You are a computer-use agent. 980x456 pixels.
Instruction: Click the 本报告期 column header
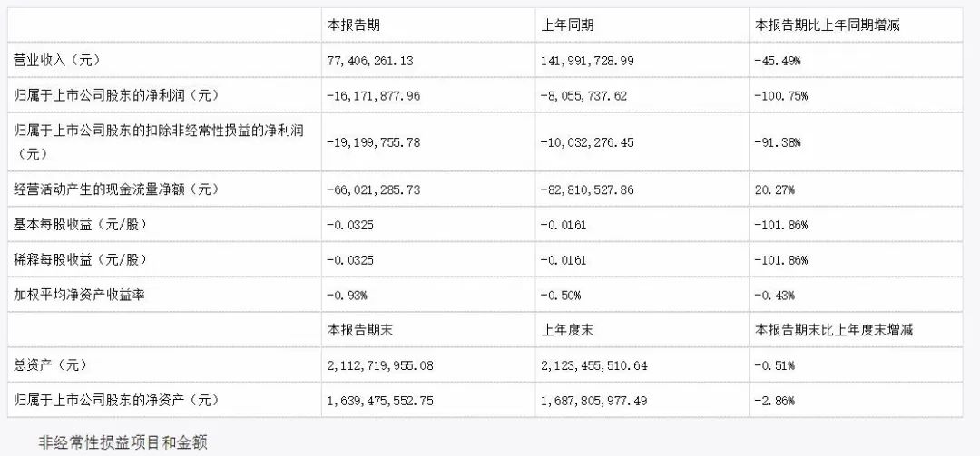click(x=353, y=25)
